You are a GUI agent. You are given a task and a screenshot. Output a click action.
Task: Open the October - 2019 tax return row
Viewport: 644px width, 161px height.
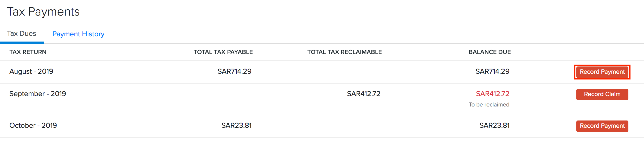pyautogui.click(x=33, y=126)
